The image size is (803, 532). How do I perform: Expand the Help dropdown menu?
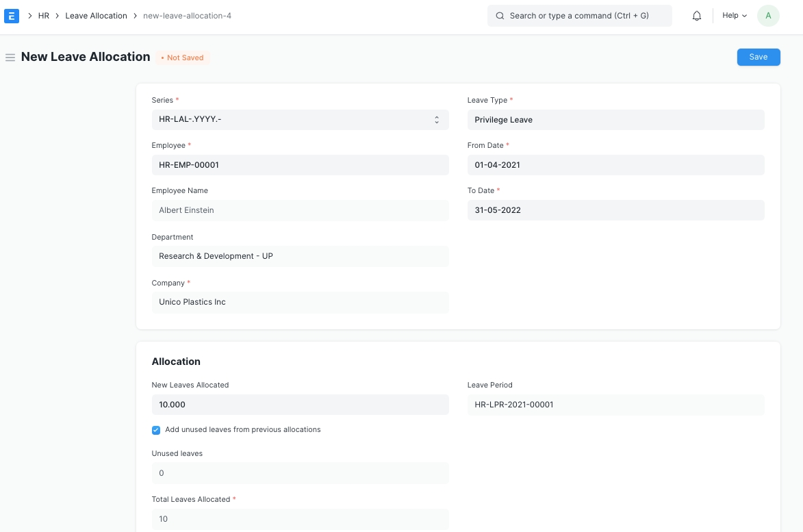[735, 16]
